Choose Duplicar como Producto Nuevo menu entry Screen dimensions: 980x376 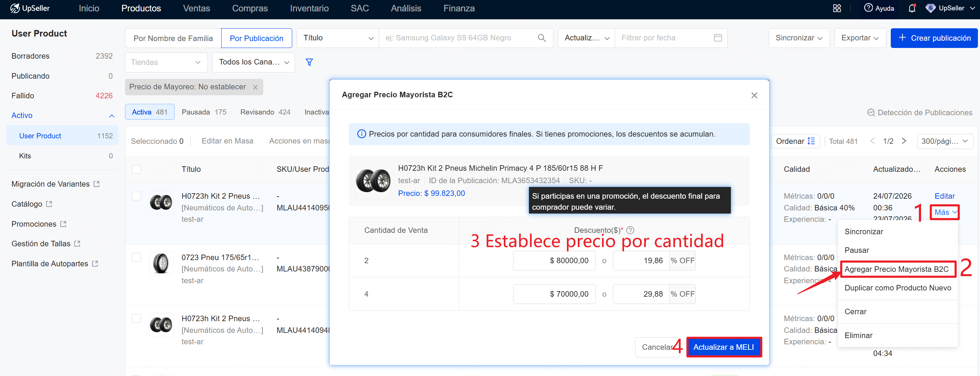897,288
